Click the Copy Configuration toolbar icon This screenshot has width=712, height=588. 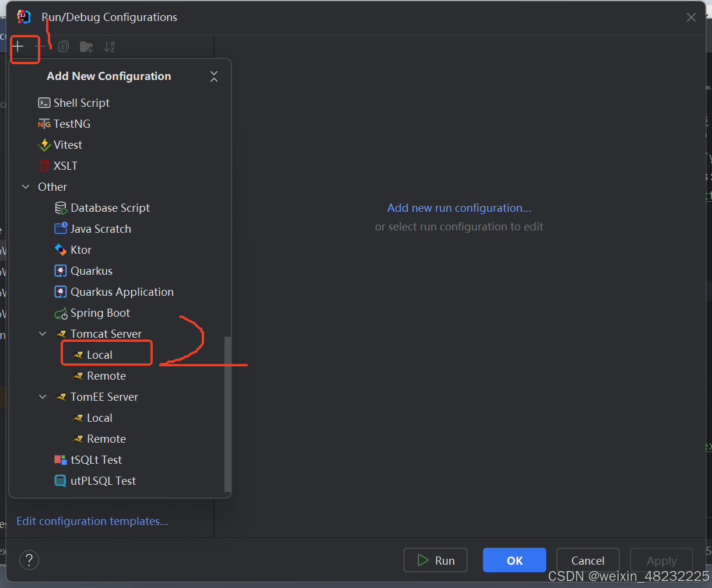pos(63,47)
